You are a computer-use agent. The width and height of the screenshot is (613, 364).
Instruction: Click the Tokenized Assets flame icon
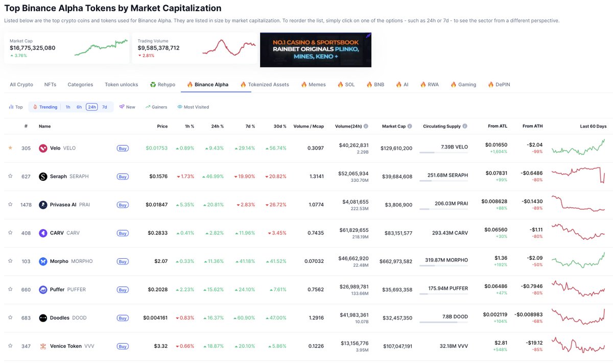click(243, 85)
